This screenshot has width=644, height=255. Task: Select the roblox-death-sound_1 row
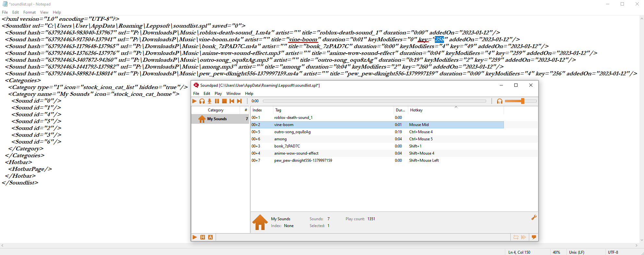click(377, 118)
